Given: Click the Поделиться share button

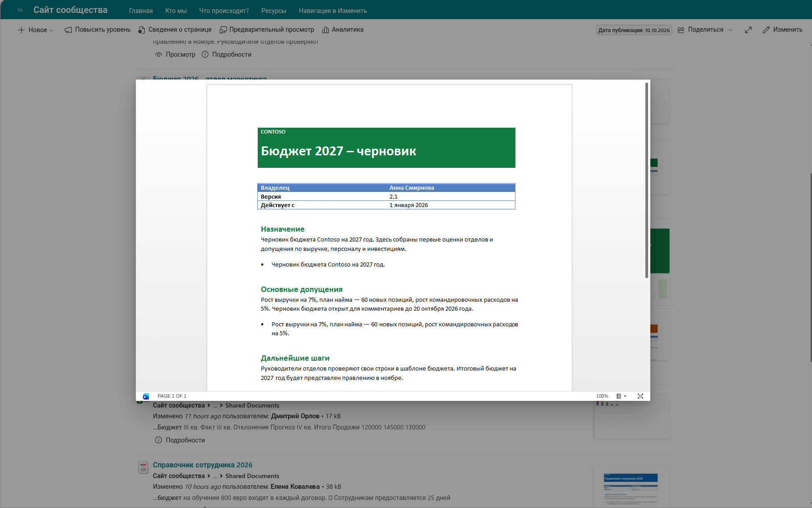Looking at the screenshot, I should [x=700, y=30].
